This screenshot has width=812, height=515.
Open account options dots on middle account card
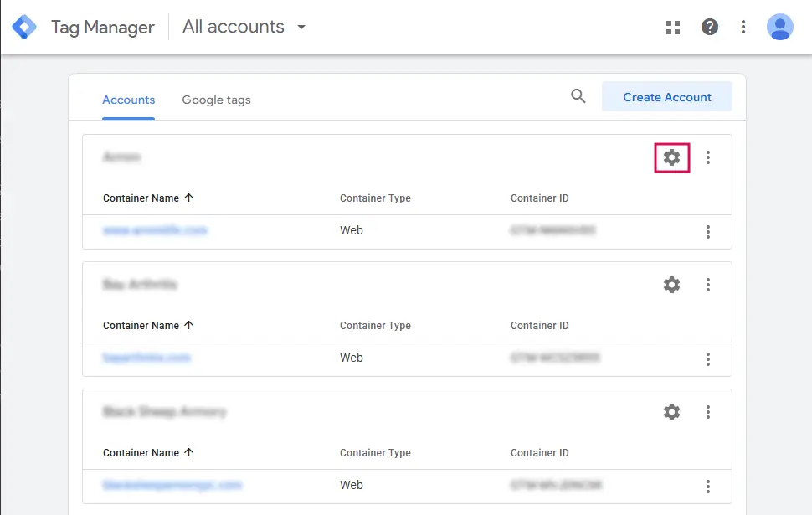click(x=708, y=285)
